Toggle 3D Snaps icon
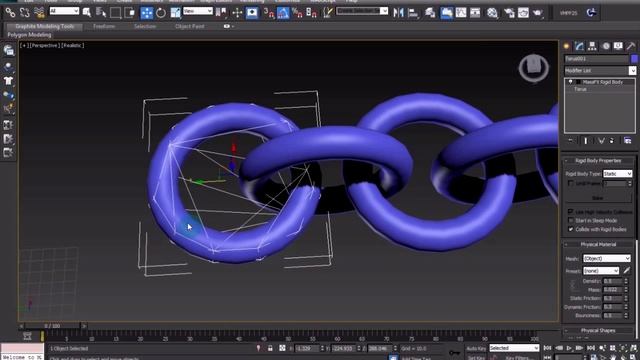The image size is (640, 360). coord(269,13)
